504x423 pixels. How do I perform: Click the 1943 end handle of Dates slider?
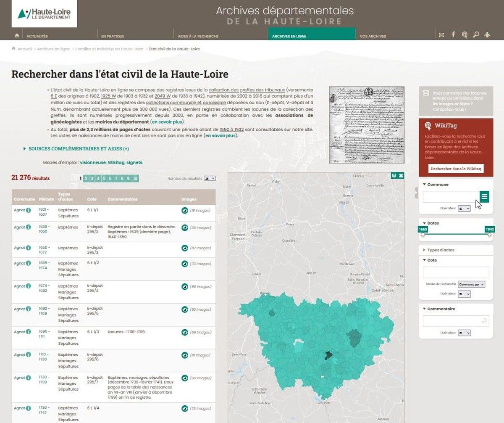(489, 234)
